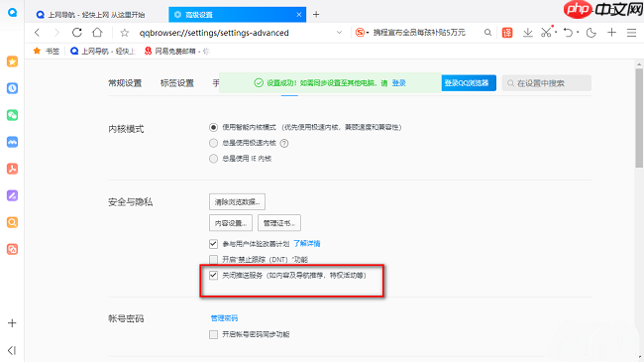Click the screenshot scissors icon

point(546,32)
